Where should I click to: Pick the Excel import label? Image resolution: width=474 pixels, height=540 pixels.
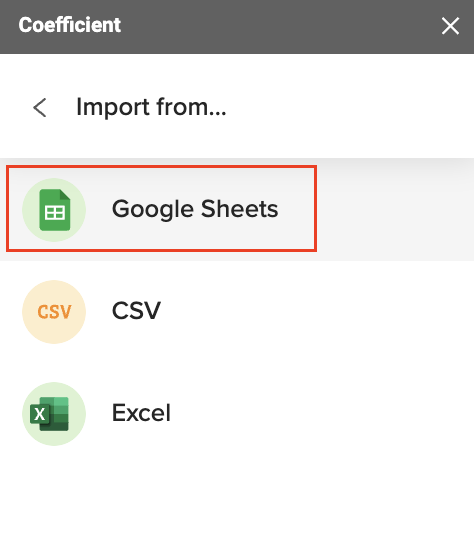[141, 413]
